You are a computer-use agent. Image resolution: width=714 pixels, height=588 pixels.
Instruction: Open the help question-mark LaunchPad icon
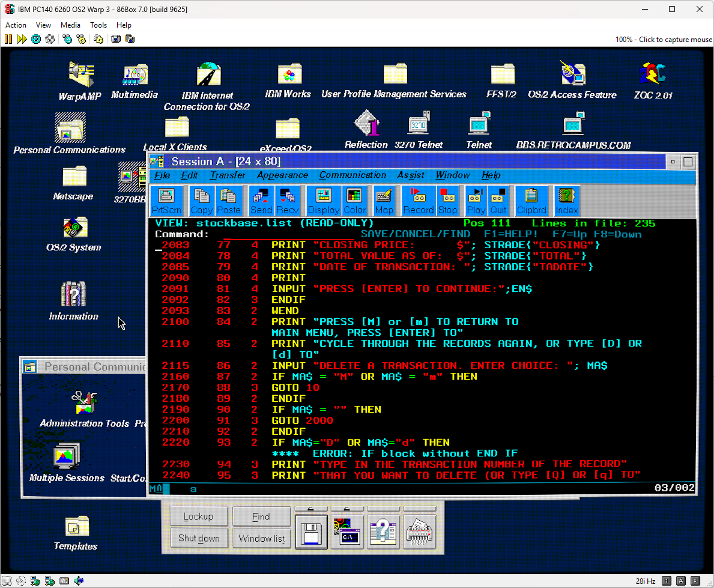(383, 532)
